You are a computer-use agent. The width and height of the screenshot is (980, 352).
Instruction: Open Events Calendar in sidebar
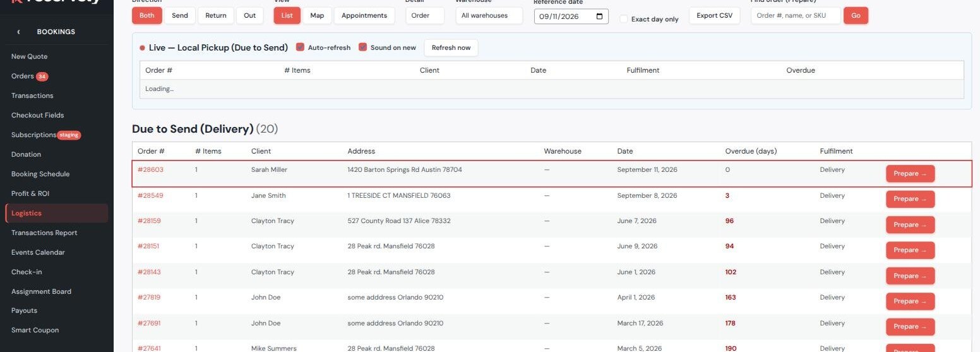click(38, 252)
